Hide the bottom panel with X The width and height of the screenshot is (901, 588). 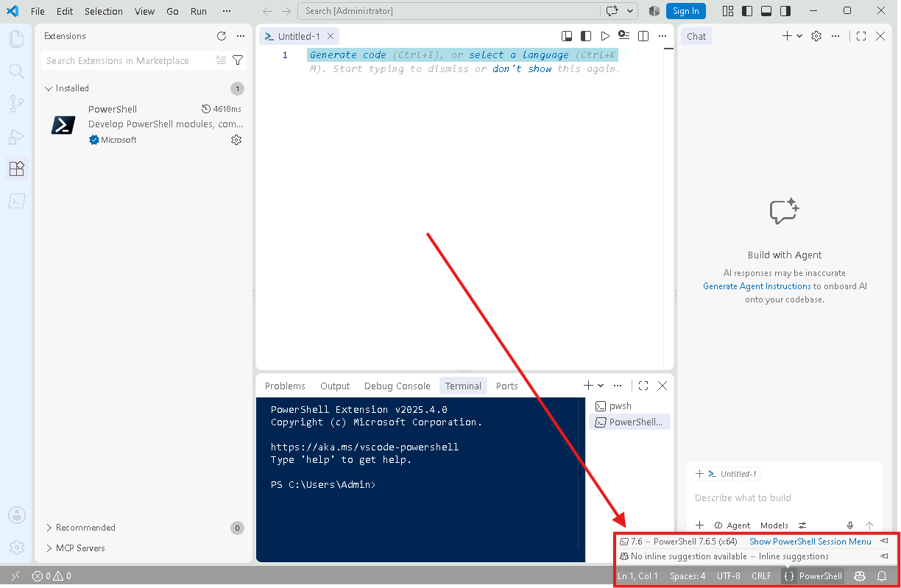(x=662, y=386)
